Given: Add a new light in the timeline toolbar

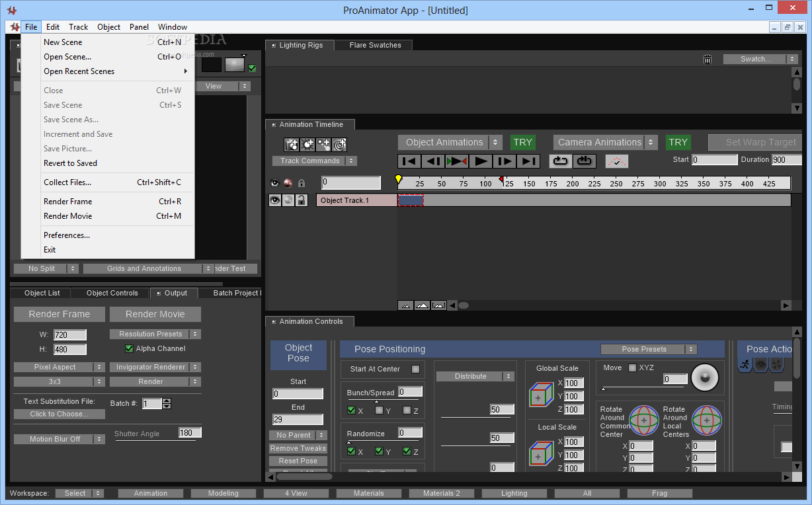Looking at the screenshot, I should (x=307, y=144).
